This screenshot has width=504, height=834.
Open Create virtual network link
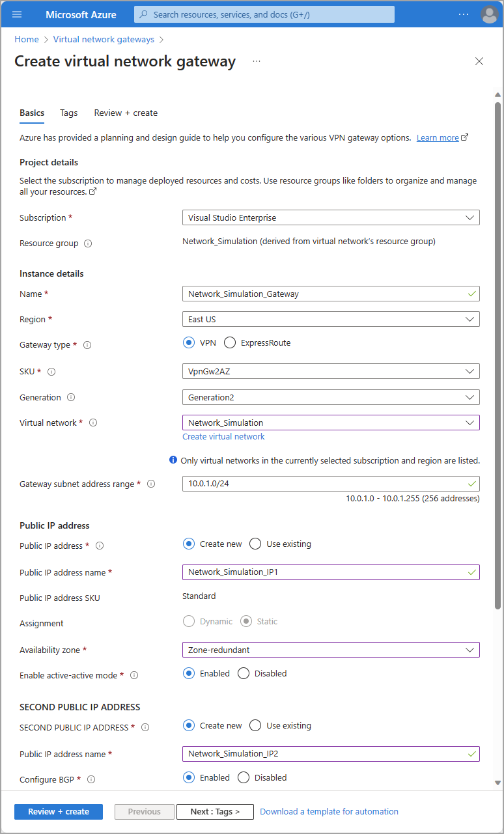223,436
